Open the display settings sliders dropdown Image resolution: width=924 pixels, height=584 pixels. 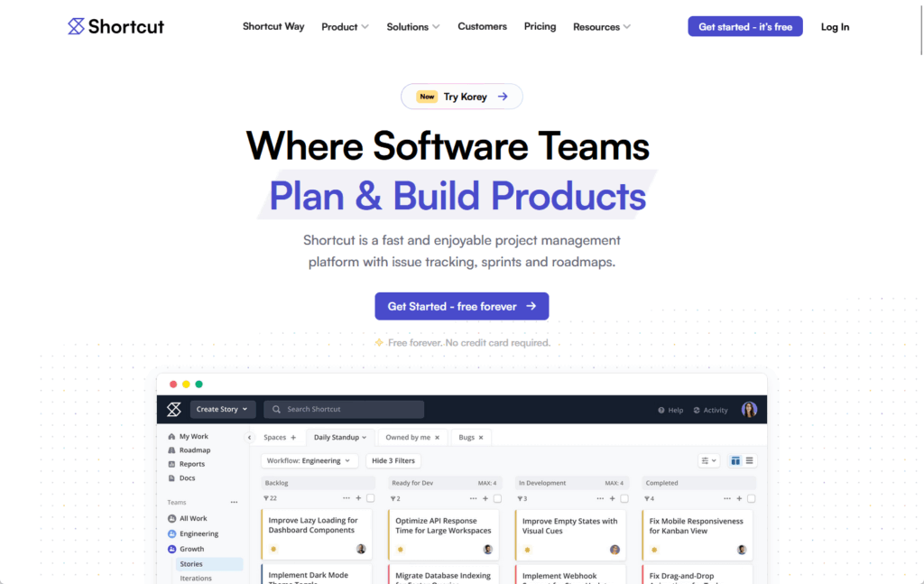tap(708, 461)
